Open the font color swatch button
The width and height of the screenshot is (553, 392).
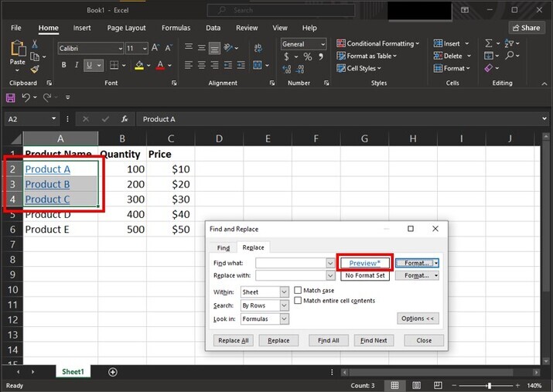coord(160,66)
